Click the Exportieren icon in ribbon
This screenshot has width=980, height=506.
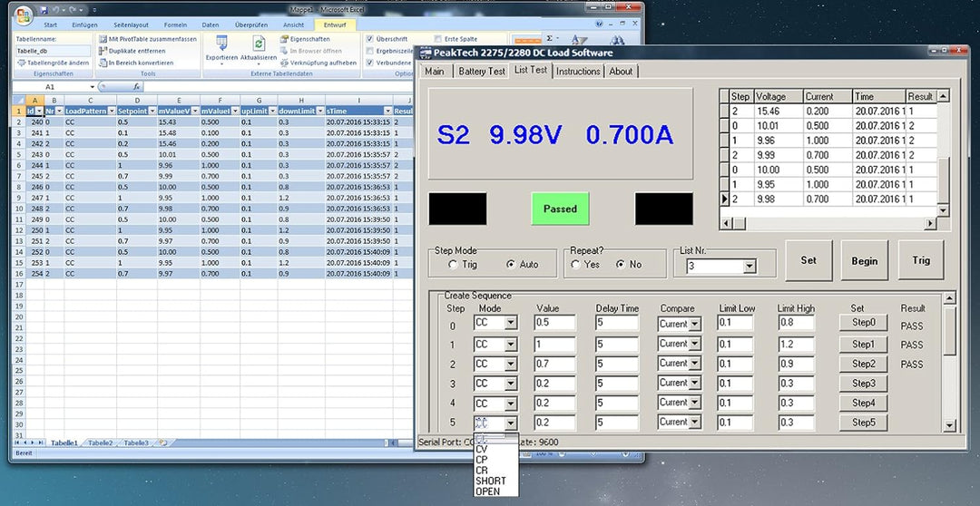(221, 44)
